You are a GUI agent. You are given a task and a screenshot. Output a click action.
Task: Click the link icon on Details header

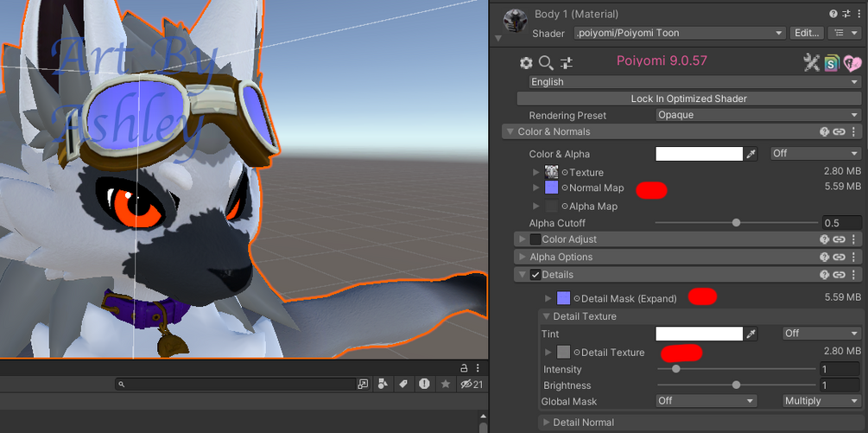(x=839, y=275)
